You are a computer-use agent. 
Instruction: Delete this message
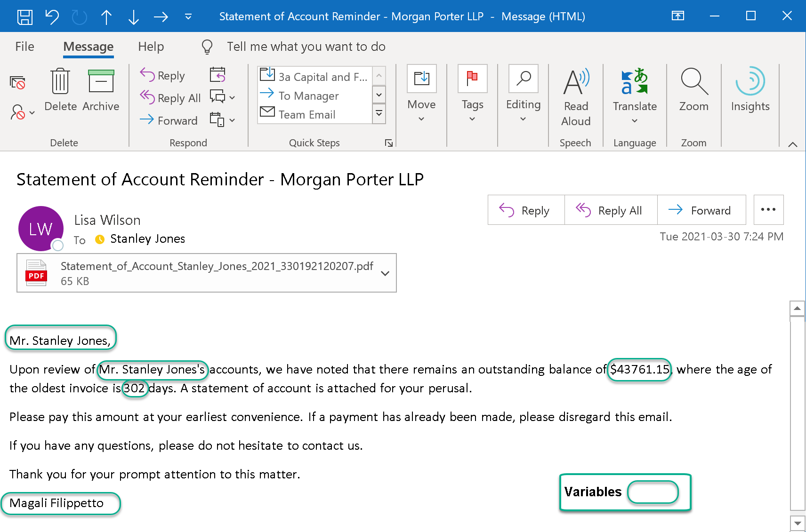coord(60,90)
